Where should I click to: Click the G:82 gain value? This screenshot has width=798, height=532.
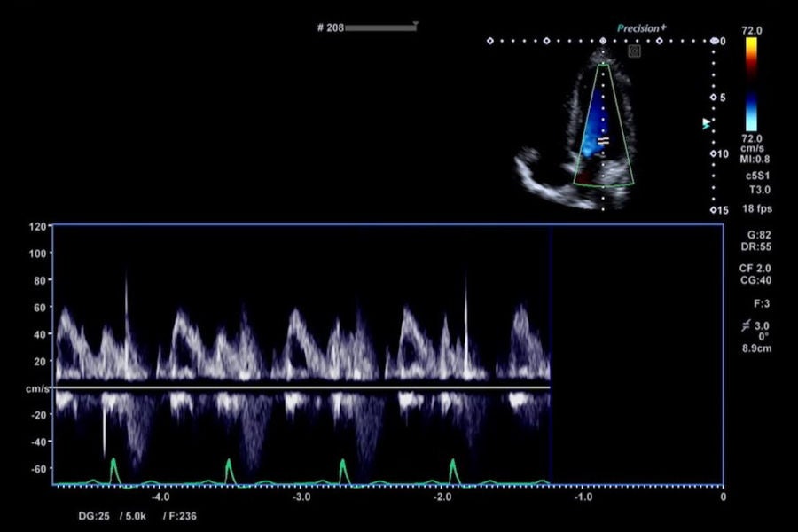click(759, 235)
